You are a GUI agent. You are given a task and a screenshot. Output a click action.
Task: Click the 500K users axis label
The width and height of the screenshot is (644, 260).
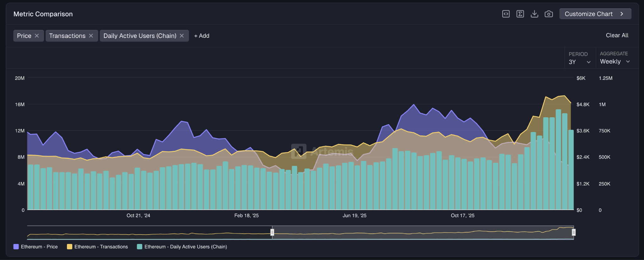[604, 157]
